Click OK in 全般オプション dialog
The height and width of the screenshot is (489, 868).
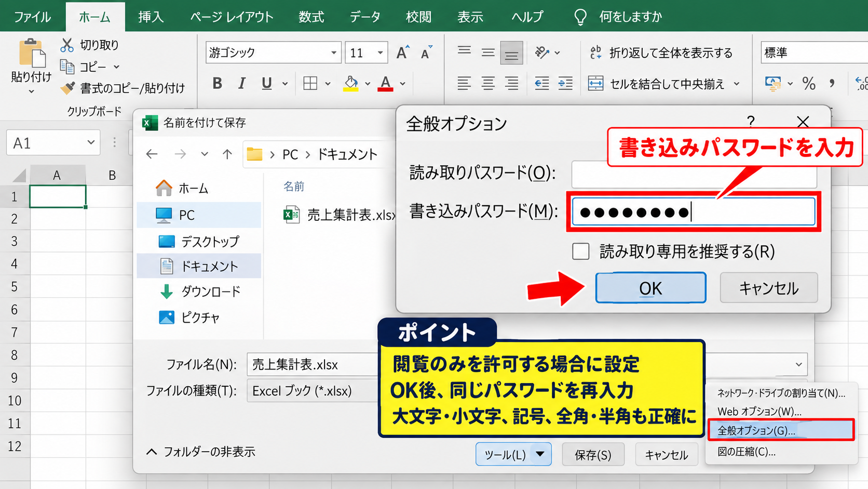pyautogui.click(x=650, y=288)
